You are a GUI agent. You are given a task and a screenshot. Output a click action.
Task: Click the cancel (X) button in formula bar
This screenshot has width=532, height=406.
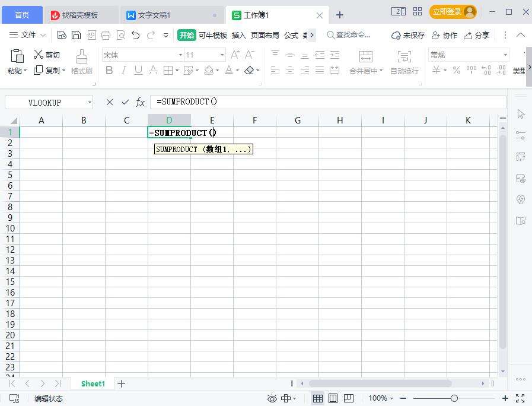click(110, 102)
